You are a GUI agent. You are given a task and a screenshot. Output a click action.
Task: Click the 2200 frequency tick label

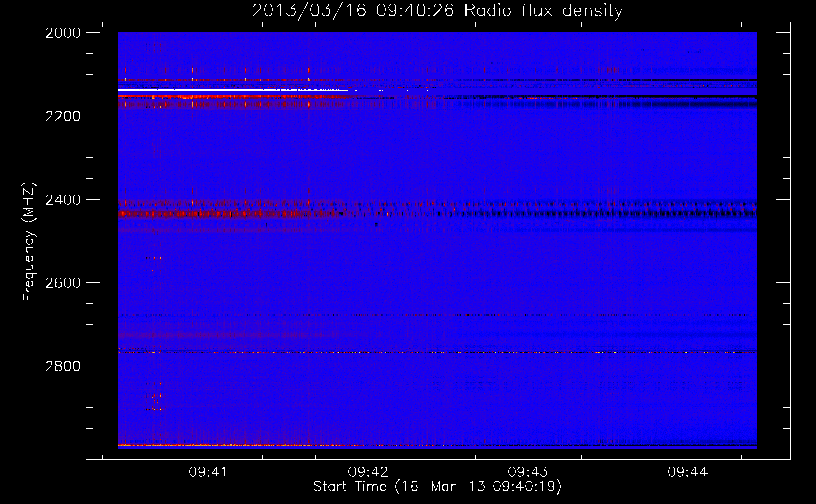(63, 116)
